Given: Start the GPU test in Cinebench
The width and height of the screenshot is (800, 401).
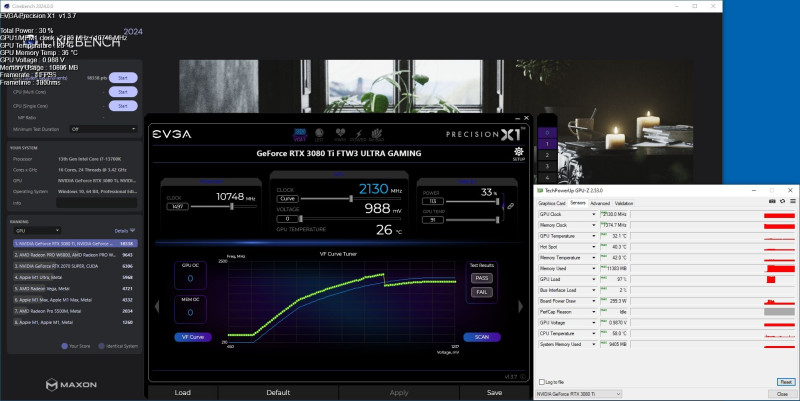Looking at the screenshot, I should pyautogui.click(x=123, y=78).
